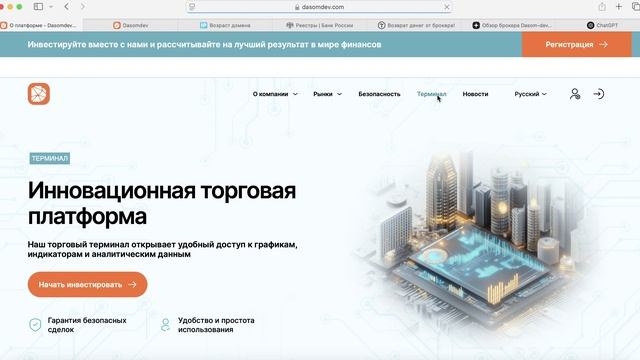Switch to the Возврат денег от брокера tab
This screenshot has width=640, height=360.
tap(416, 25)
